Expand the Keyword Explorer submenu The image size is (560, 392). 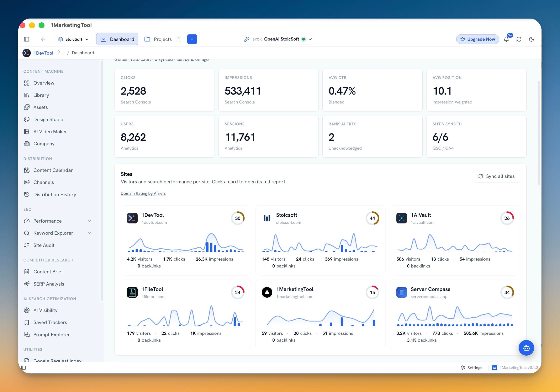click(90, 233)
